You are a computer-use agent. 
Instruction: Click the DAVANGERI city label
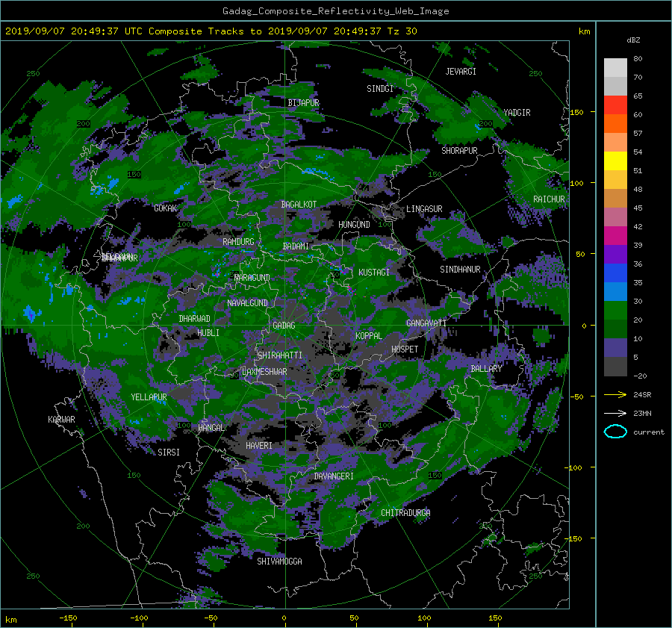334,476
